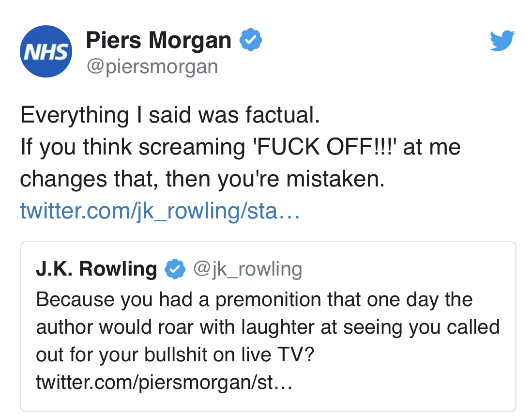
Task: Click Piers Morgan's blue verified badge
Action: 251,41
